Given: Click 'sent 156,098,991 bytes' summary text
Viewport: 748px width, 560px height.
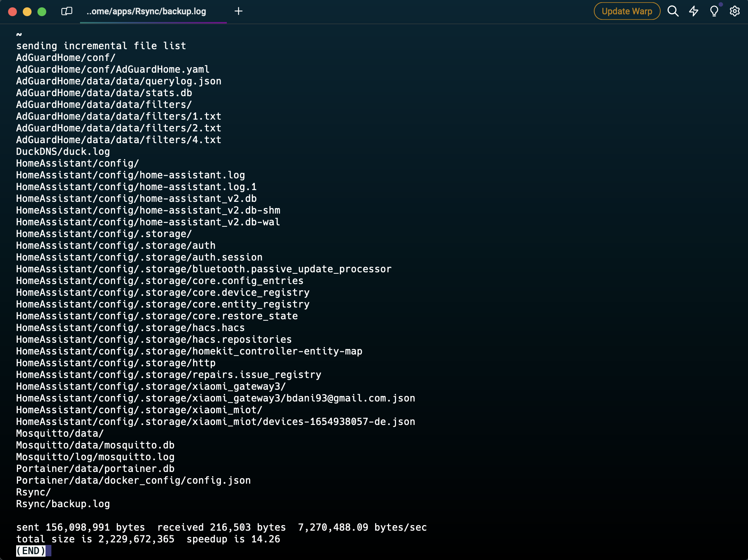Looking at the screenshot, I should click(x=80, y=527).
